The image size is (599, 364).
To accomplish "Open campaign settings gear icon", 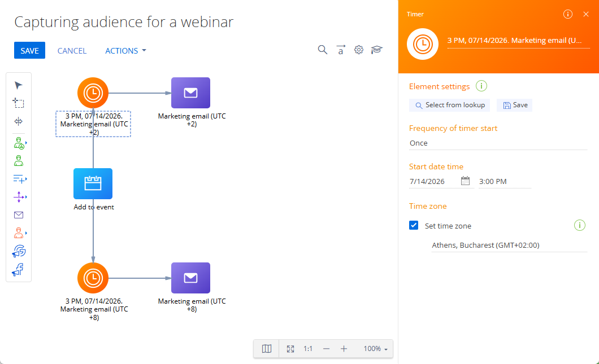I will click(358, 50).
